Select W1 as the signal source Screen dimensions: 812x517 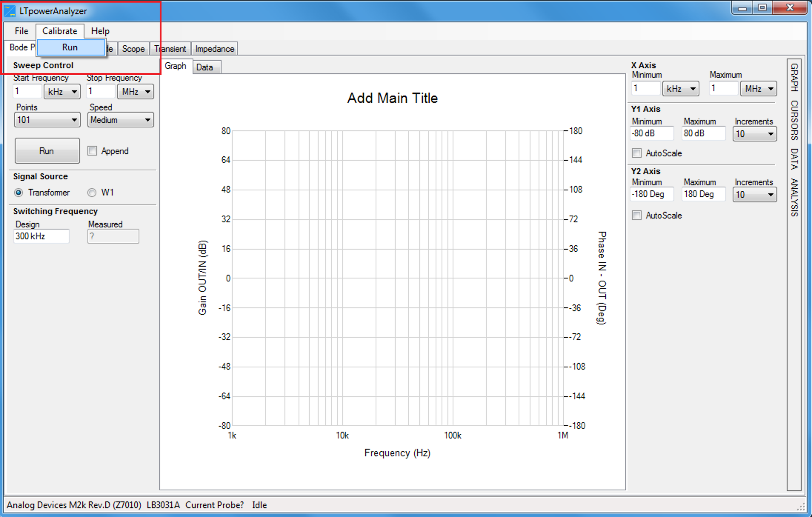tap(91, 192)
